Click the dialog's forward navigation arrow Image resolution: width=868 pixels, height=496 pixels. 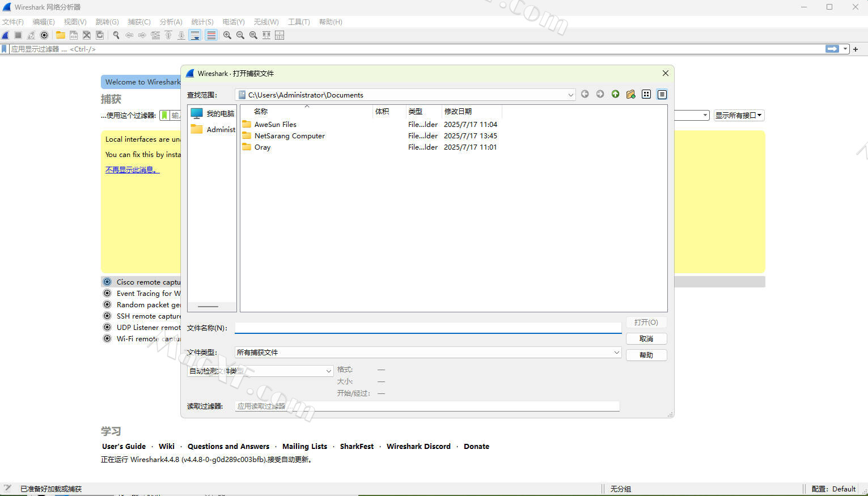(600, 94)
